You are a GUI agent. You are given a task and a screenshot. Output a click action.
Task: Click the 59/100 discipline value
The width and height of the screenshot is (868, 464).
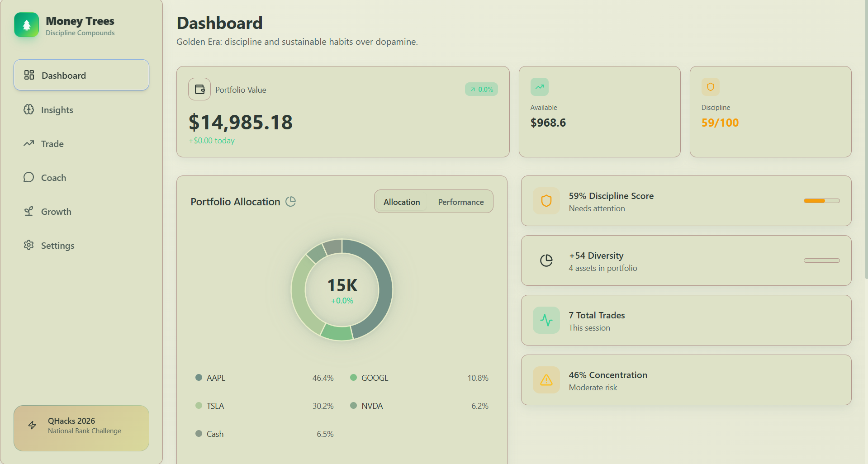[720, 123]
